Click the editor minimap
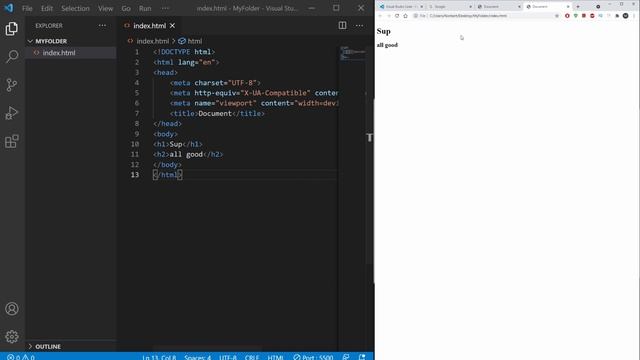 [352, 53]
